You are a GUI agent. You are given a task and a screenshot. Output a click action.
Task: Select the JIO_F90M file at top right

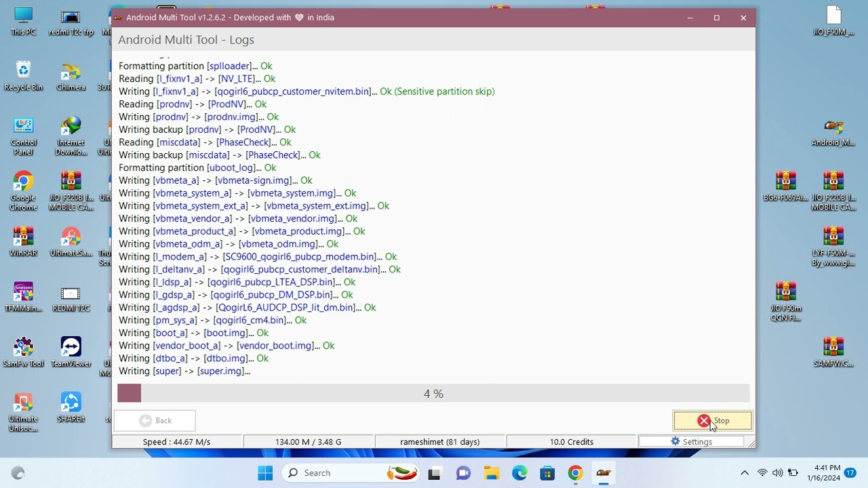833,22
